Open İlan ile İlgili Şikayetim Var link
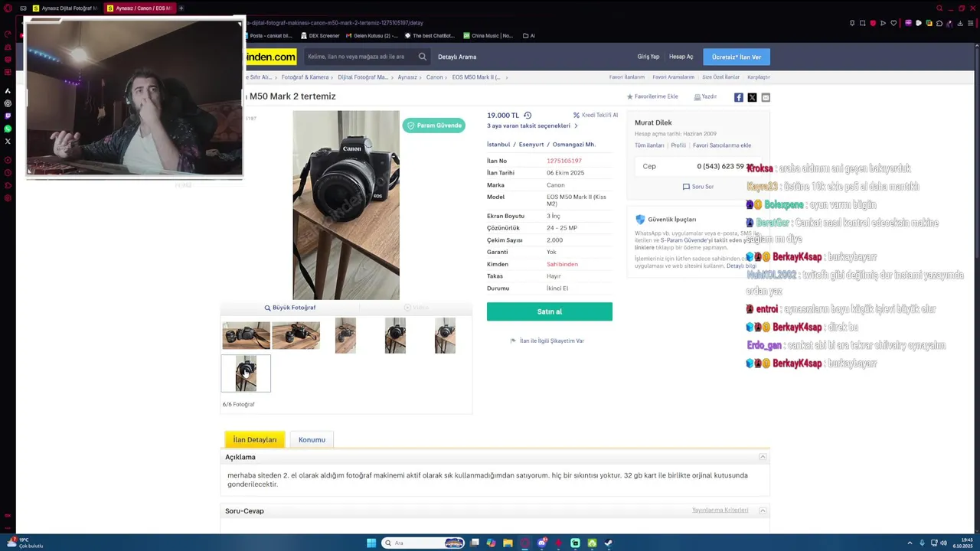980x551 pixels. [547, 341]
